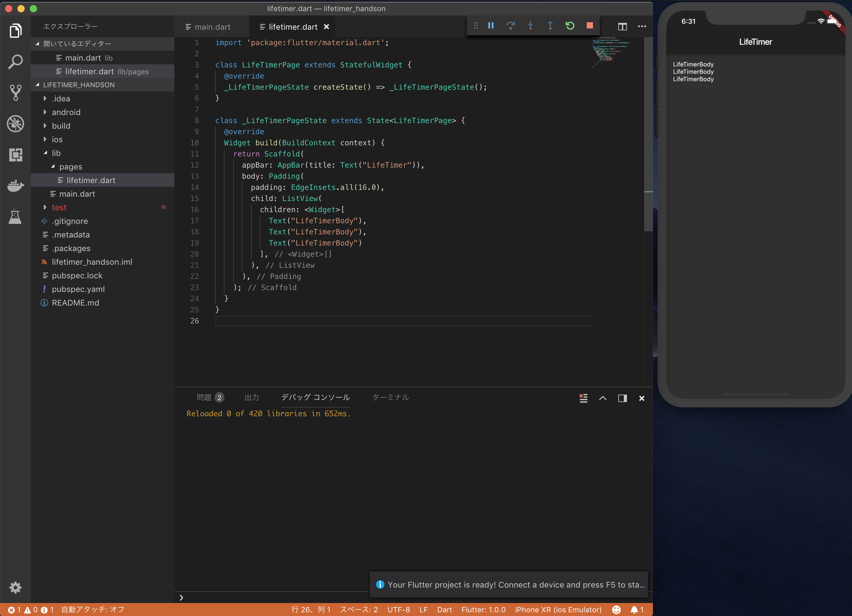
Task: Click the editor vertical scrollbar
Action: [x=648, y=134]
